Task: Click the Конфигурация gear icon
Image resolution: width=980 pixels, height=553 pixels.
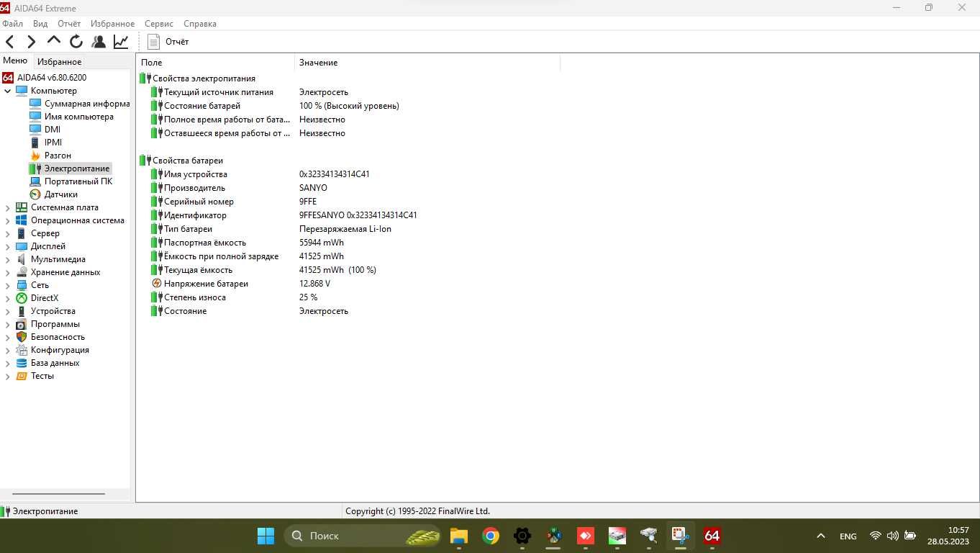Action: (x=22, y=350)
